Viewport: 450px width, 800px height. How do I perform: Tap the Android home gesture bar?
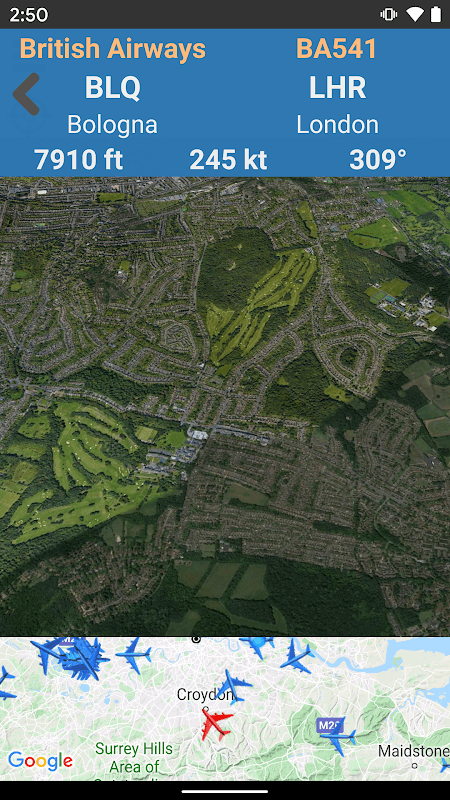(225, 791)
